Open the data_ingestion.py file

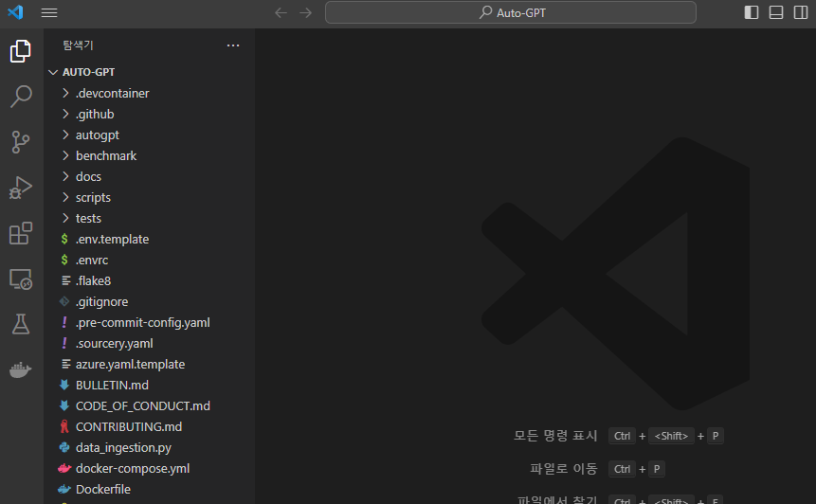click(150, 447)
